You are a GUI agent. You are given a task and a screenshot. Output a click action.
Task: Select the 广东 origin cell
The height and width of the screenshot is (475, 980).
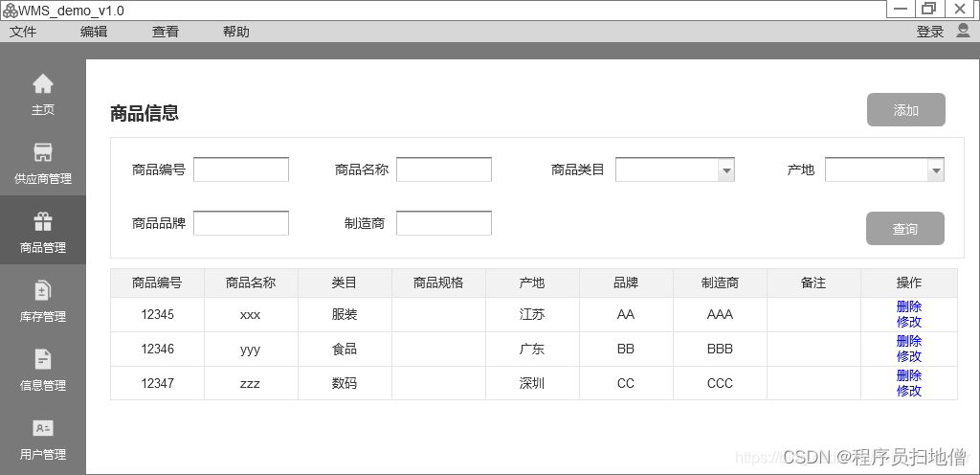(532, 349)
